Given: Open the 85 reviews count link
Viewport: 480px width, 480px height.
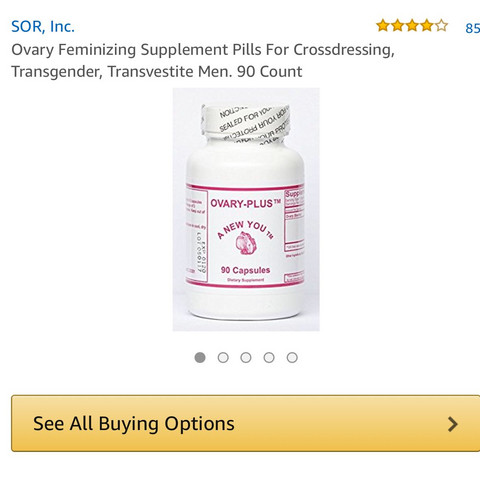Looking at the screenshot, I should (473, 28).
